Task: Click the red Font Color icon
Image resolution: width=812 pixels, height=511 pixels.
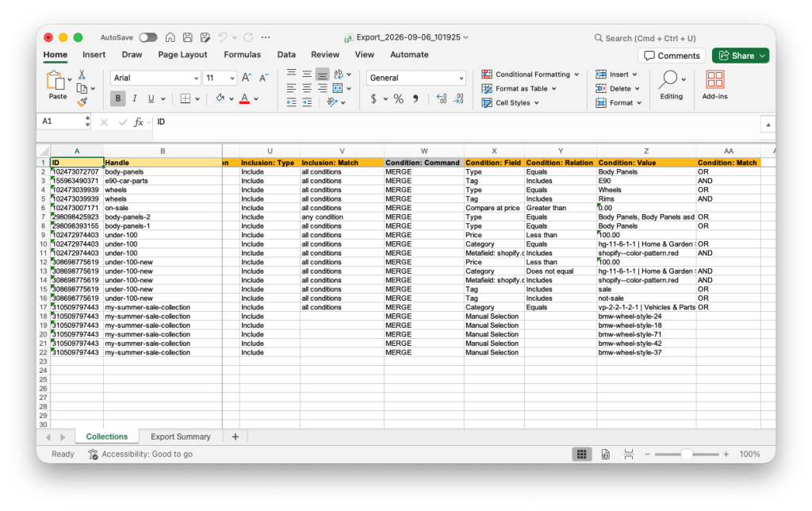Action: tap(245, 98)
